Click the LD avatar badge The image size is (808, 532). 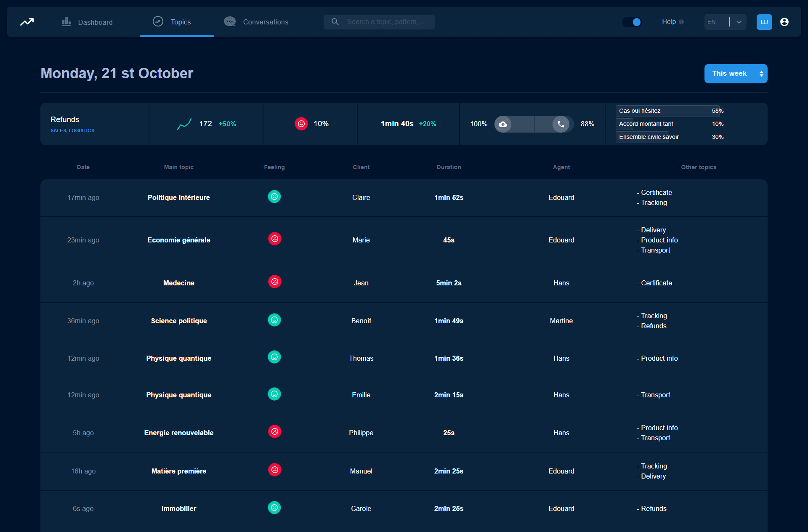[764, 22]
